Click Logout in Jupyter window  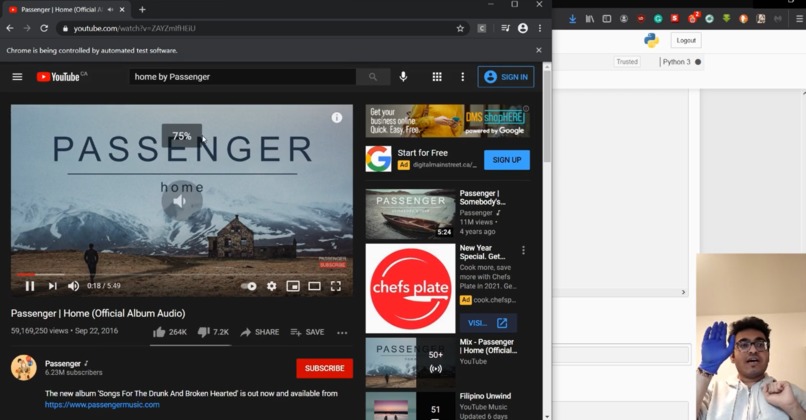686,40
